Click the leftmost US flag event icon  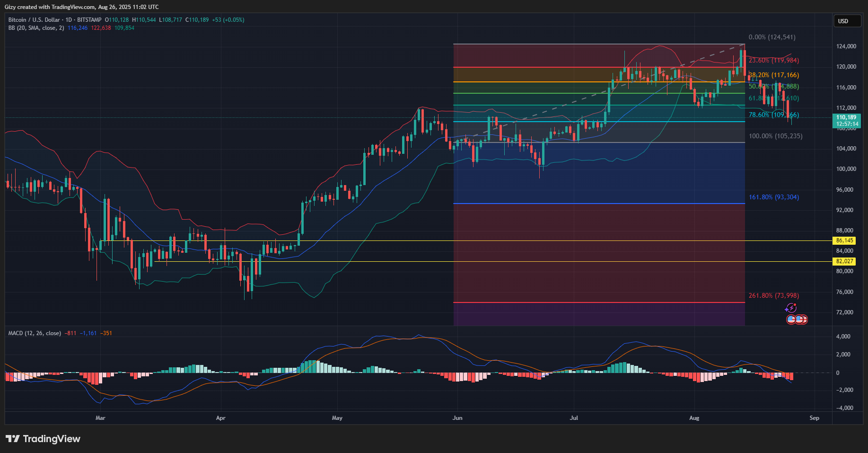[x=791, y=320]
